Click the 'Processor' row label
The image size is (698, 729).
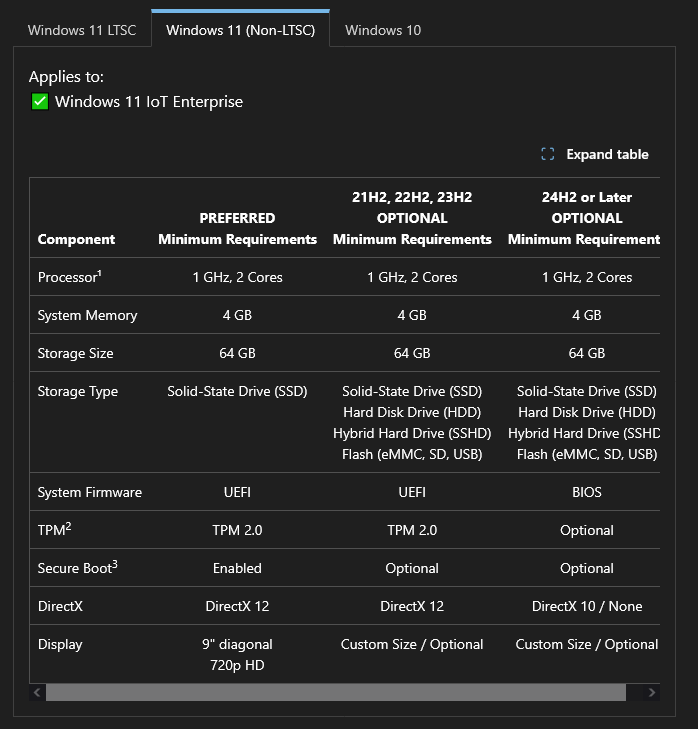67,278
